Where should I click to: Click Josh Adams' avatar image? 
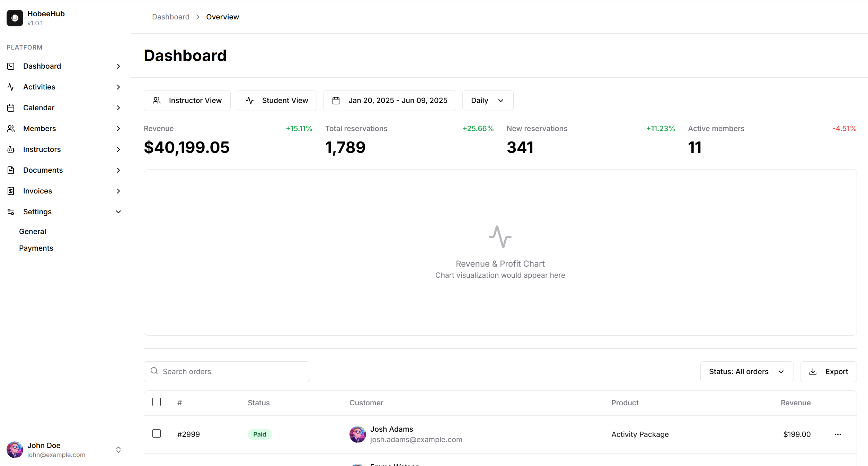point(358,434)
